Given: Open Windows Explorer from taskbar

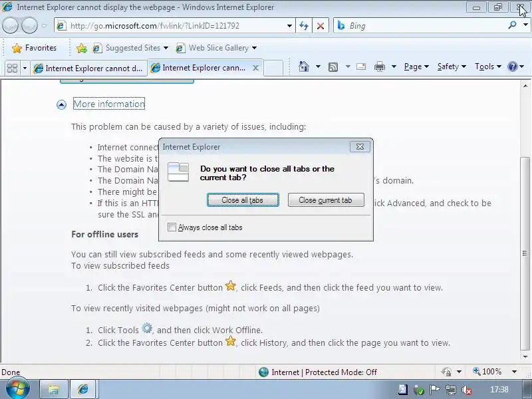Looking at the screenshot, I should coord(54,389).
